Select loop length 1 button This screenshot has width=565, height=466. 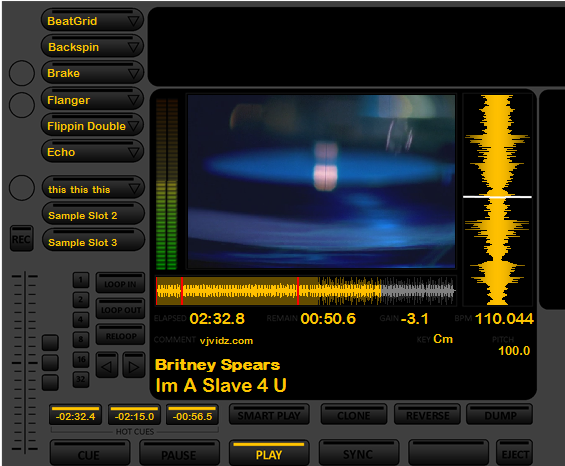pos(81,280)
